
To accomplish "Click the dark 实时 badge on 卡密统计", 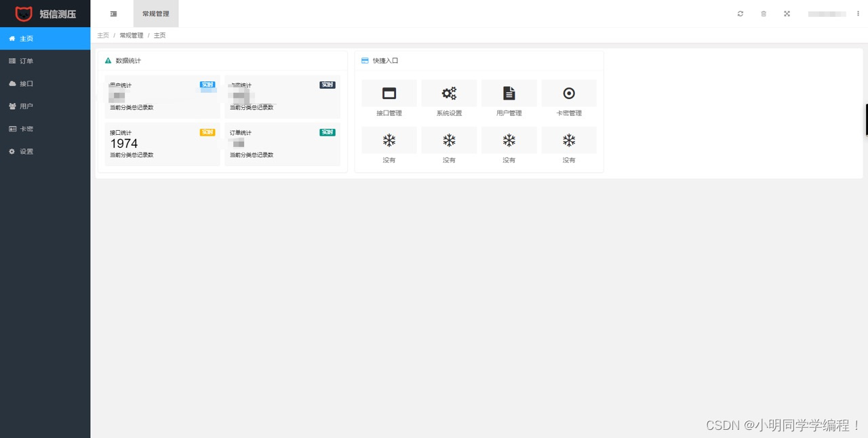I will [328, 85].
